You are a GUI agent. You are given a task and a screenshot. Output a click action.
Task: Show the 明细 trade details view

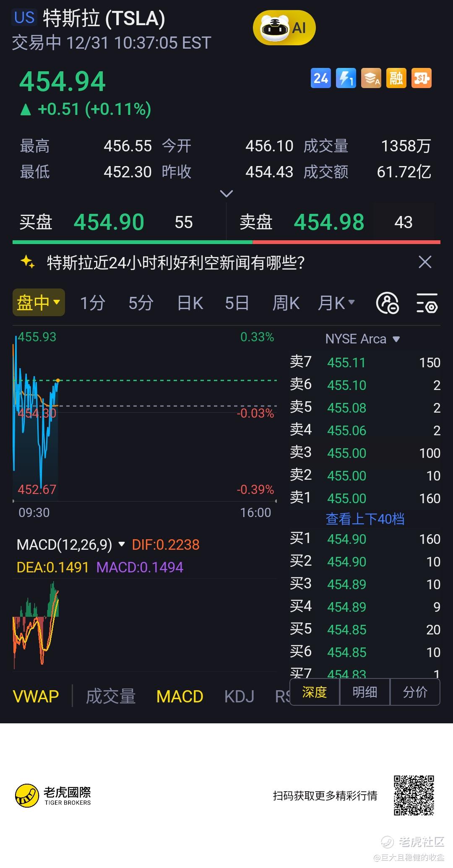click(x=365, y=692)
